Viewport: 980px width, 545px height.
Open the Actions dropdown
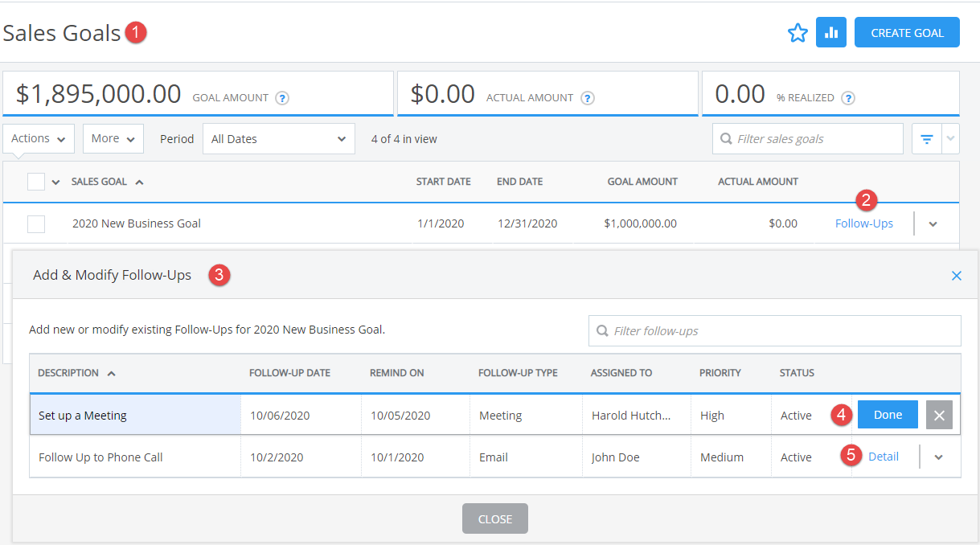pos(39,138)
